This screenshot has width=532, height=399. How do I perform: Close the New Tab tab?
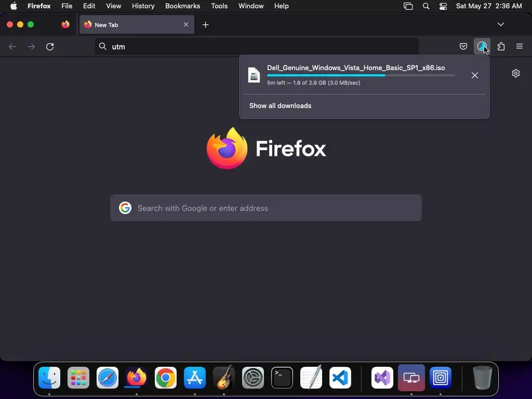186,24
